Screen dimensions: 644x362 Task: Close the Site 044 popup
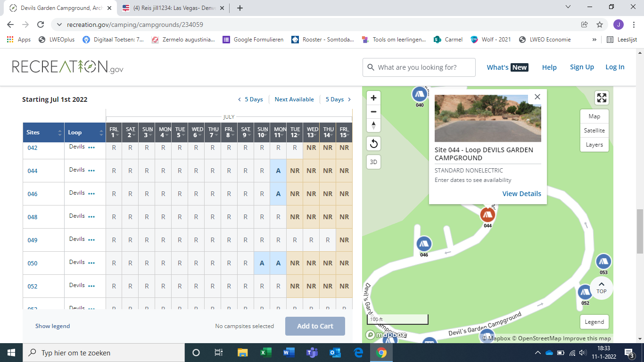pyautogui.click(x=537, y=97)
